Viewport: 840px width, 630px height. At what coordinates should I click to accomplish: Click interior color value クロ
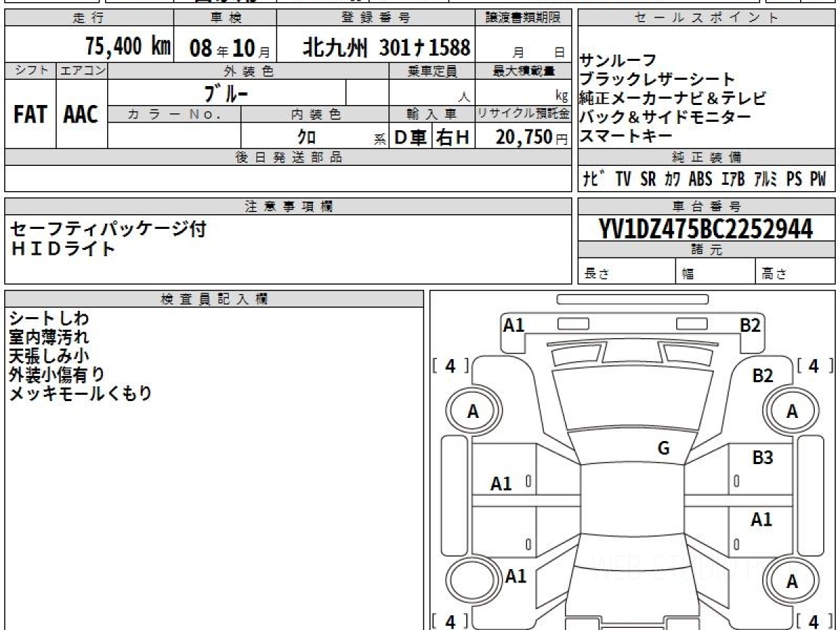pyautogui.click(x=306, y=137)
